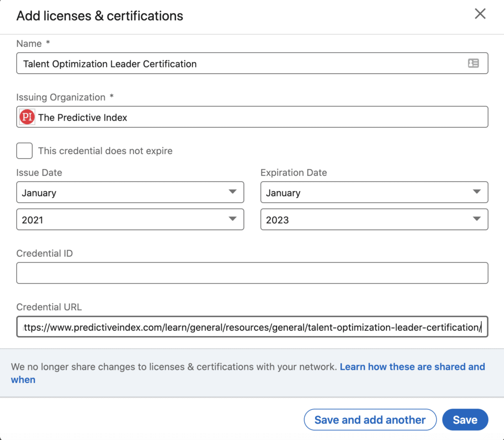
Task: Open 'Learn how these are shared and when' link
Action: click(248, 373)
